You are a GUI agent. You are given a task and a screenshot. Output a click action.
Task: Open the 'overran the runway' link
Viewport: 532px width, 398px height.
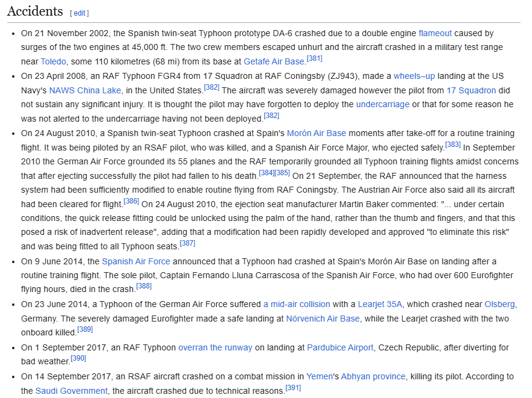(x=215, y=348)
